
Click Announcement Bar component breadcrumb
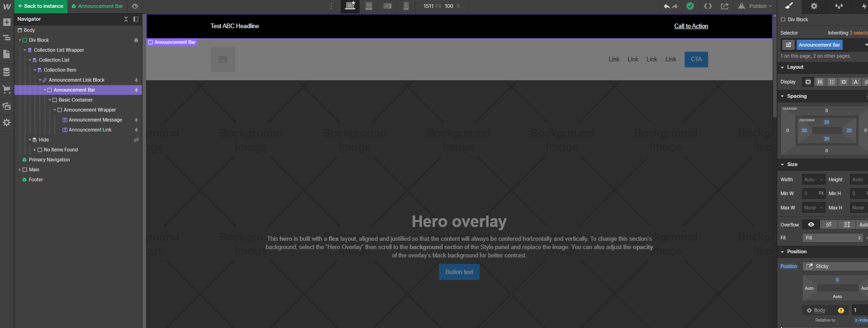tap(97, 6)
